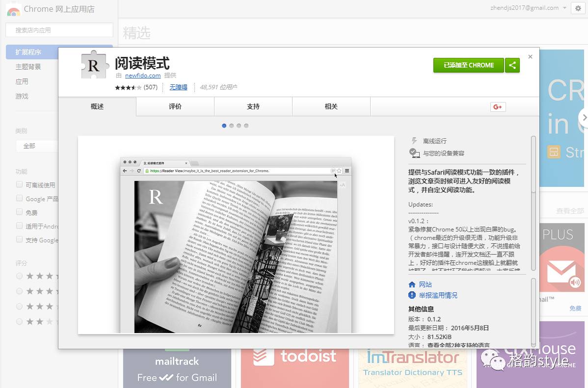Open the settings gear menu
The width and height of the screenshot is (588, 388).
click(578, 8)
